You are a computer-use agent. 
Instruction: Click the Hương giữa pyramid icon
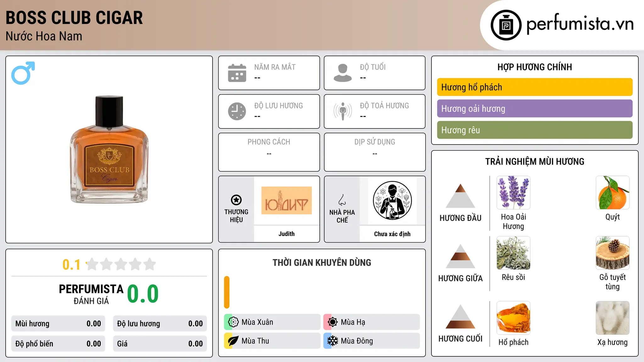tap(460, 256)
